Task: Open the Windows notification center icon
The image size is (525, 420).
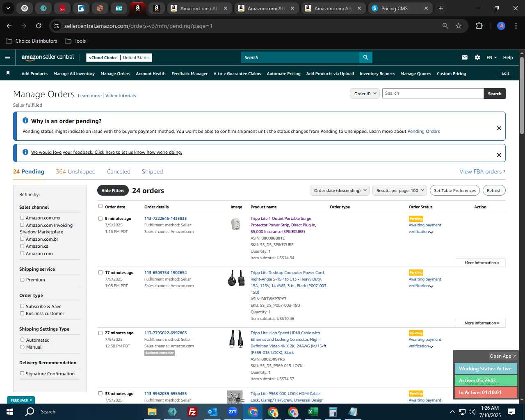Action: click(511, 412)
